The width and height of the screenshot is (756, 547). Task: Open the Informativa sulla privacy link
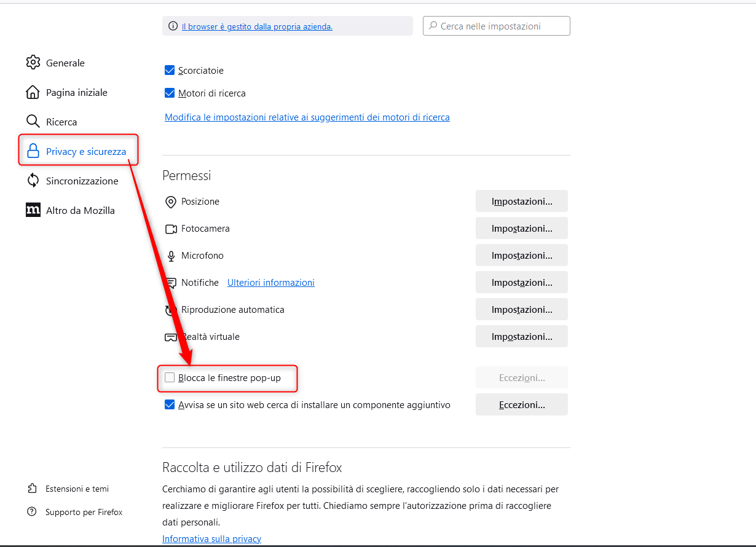click(x=211, y=539)
